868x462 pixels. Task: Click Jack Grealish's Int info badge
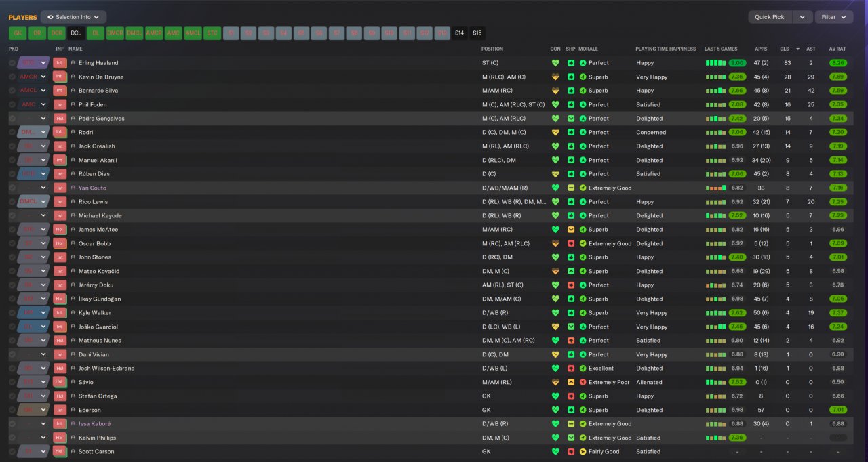60,146
